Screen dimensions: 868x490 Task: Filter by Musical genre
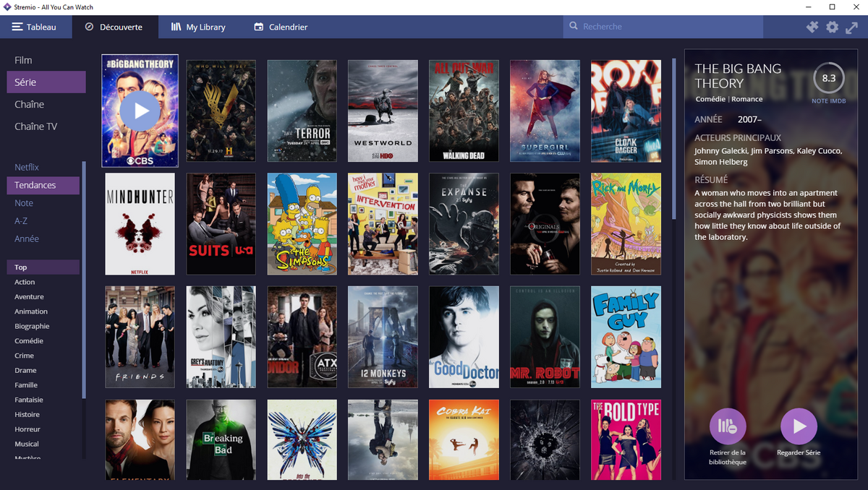(43, 444)
